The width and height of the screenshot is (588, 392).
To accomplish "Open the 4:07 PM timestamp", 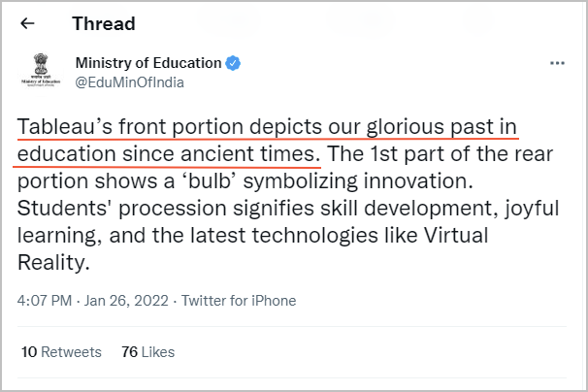I will [45, 301].
